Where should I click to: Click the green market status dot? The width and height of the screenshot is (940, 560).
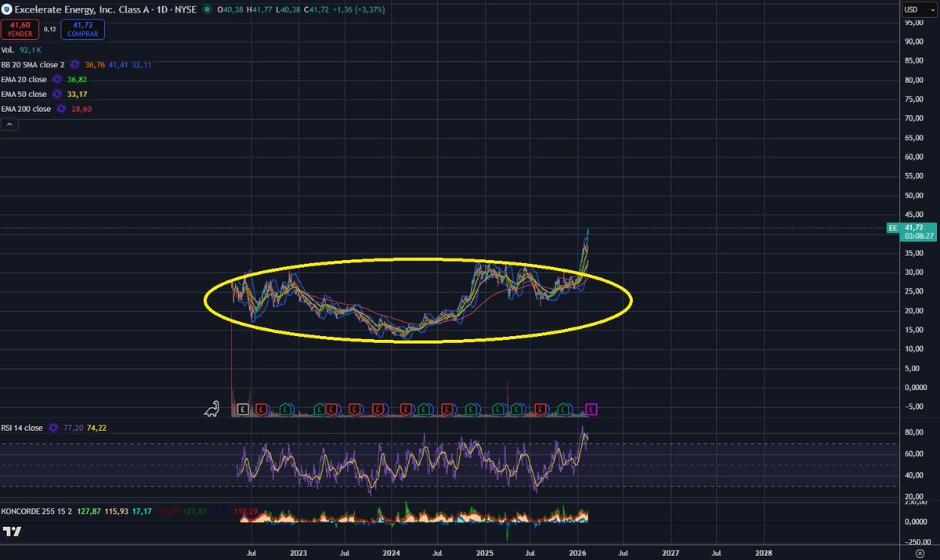[206, 9]
